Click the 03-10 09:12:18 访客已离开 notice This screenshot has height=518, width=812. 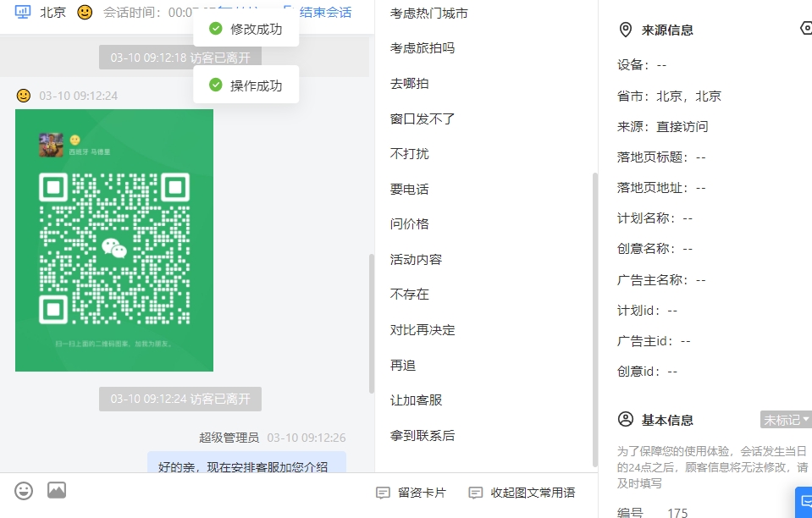click(180, 58)
